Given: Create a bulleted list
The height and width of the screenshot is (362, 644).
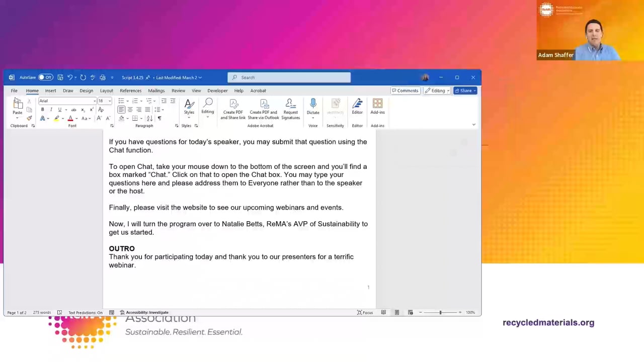Looking at the screenshot, I should coord(121,101).
